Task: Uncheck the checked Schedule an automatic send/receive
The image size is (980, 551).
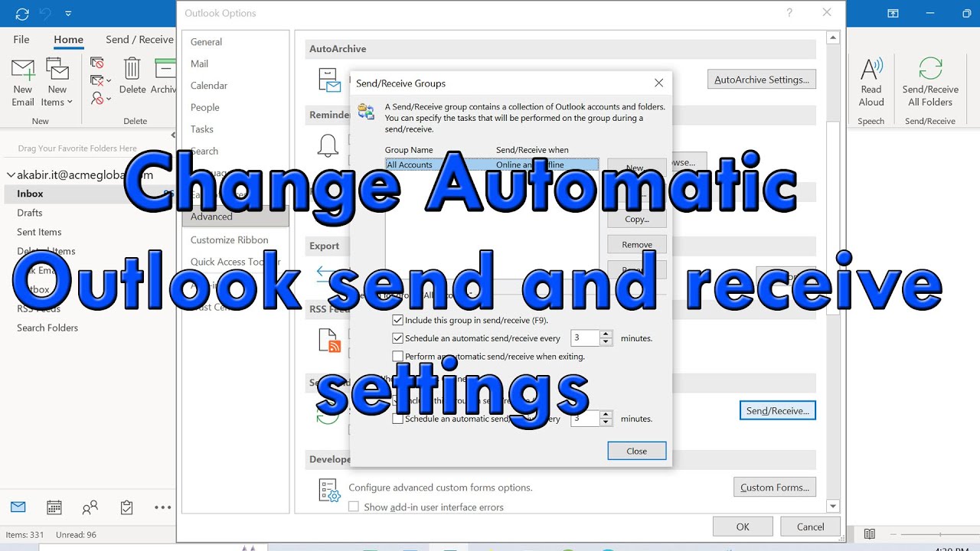Action: pos(397,337)
